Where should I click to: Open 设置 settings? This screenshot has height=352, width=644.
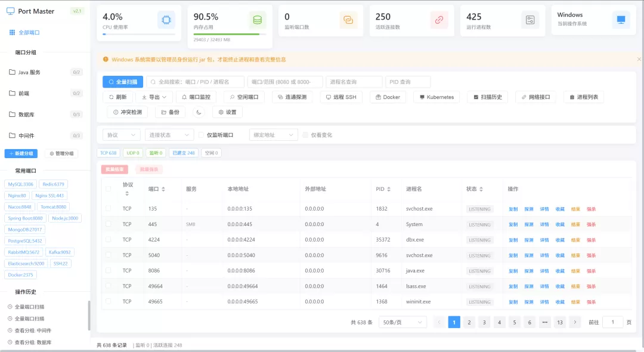pos(227,112)
